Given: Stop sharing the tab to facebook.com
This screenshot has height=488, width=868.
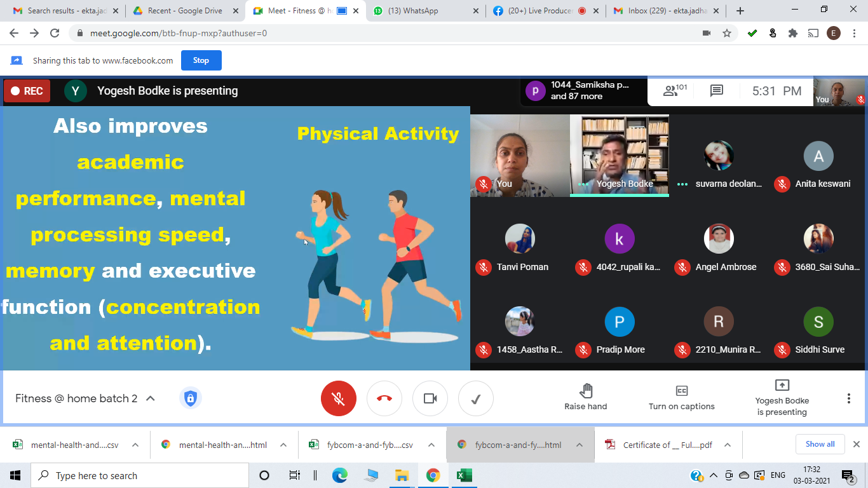Looking at the screenshot, I should [x=201, y=60].
